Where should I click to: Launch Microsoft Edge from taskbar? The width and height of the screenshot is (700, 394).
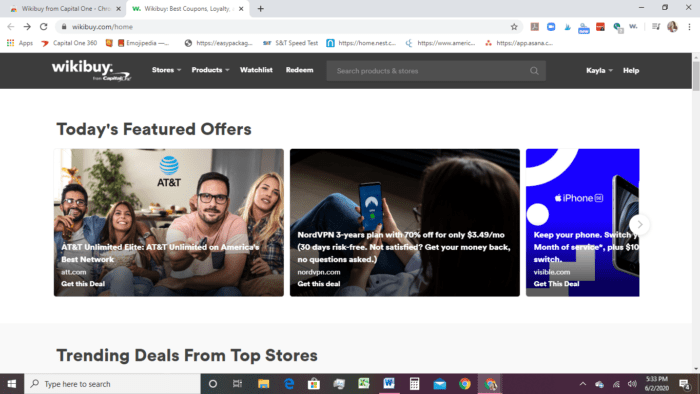(x=289, y=384)
